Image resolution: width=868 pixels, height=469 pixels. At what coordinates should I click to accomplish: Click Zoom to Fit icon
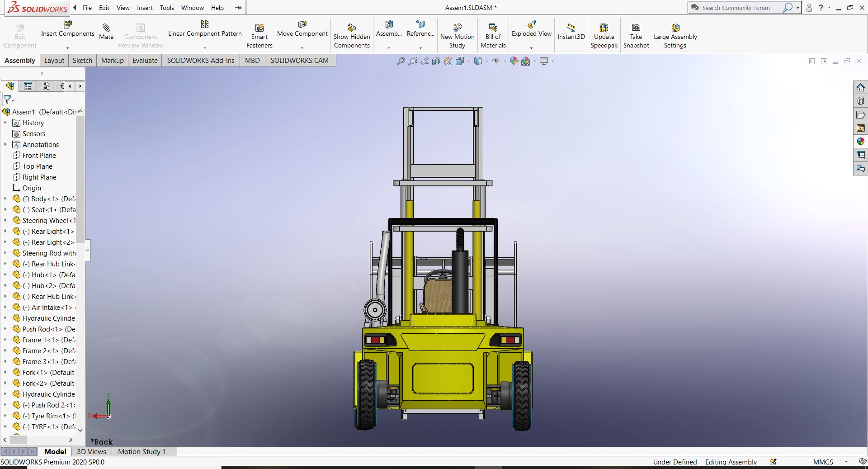point(401,62)
